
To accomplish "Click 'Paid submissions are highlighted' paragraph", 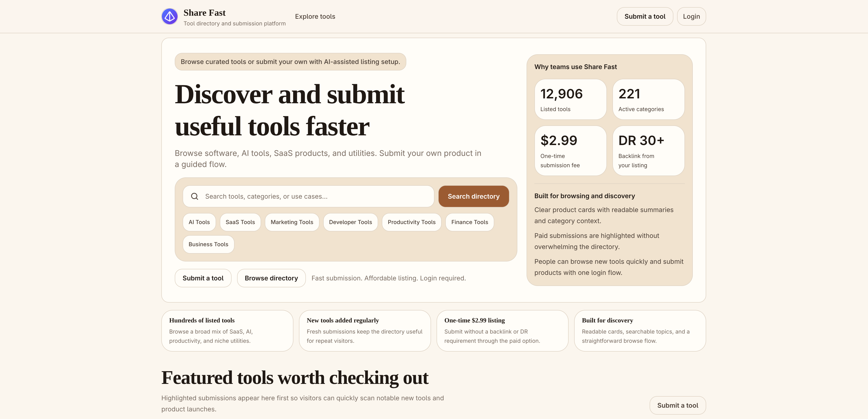I will (x=597, y=241).
